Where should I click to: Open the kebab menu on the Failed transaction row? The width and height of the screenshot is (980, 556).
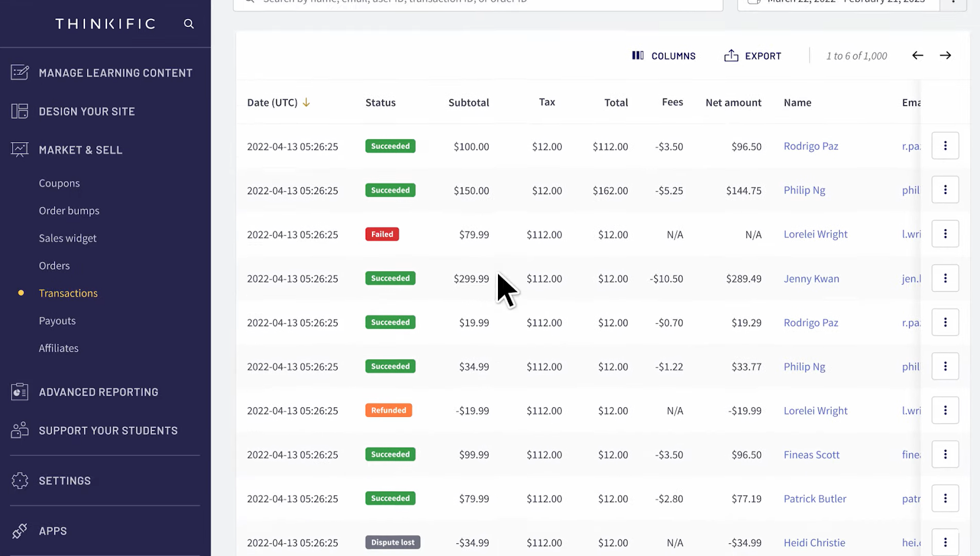pyautogui.click(x=945, y=233)
